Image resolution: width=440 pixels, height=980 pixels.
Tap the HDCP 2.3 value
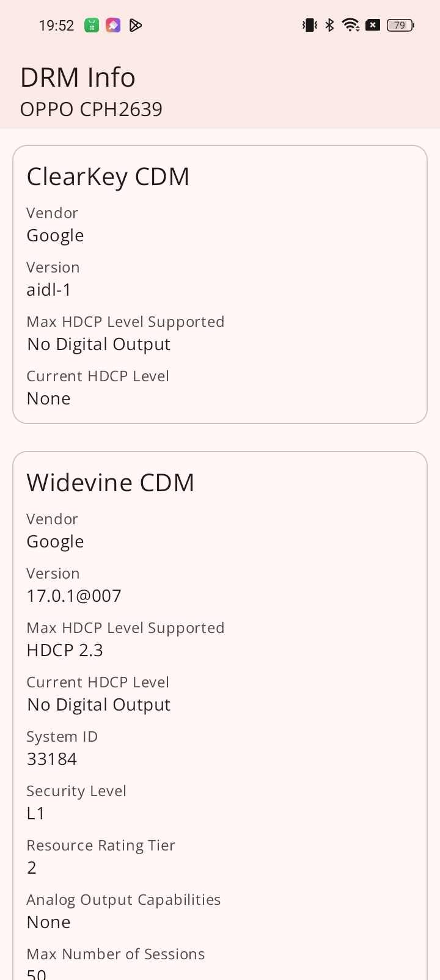pos(65,650)
